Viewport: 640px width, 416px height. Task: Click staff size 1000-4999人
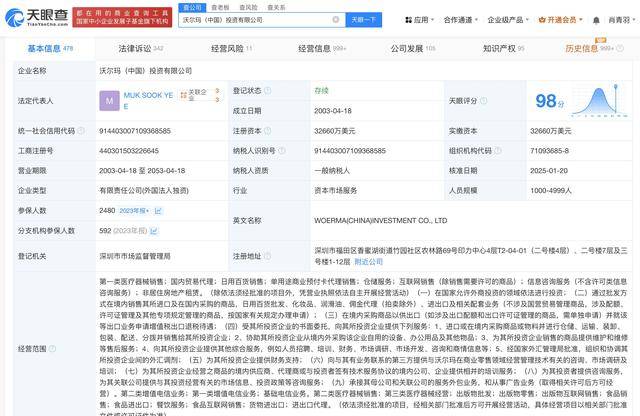[551, 191]
